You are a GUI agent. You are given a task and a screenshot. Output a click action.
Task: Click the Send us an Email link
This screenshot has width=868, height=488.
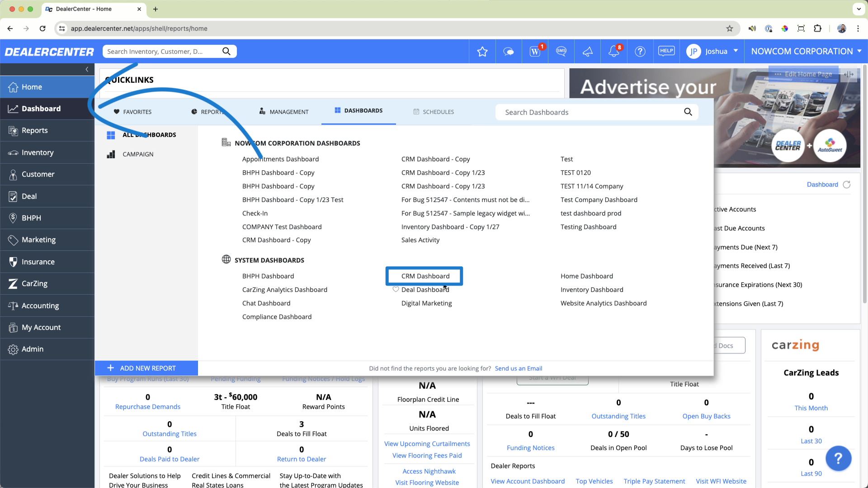click(x=518, y=368)
